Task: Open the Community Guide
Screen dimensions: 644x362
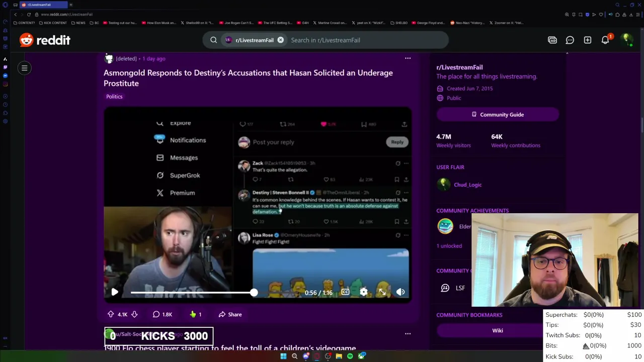Action: point(498,115)
